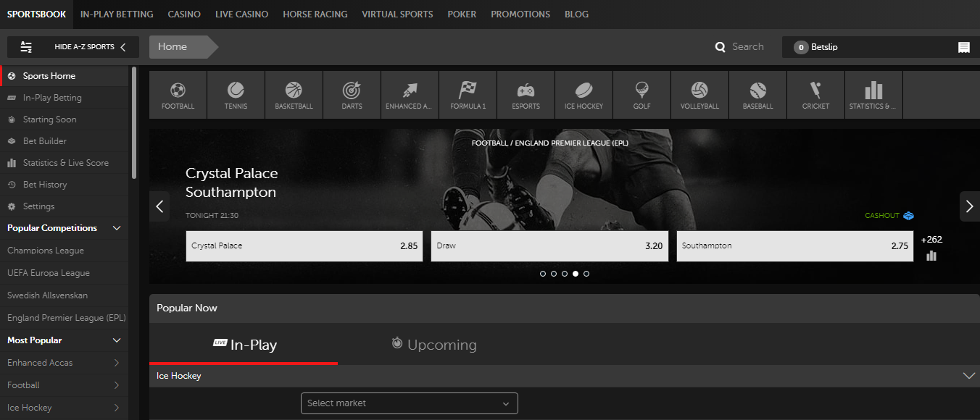Viewport: 980px width, 420px height.
Task: Click the Cashout icon
Action: 908,216
